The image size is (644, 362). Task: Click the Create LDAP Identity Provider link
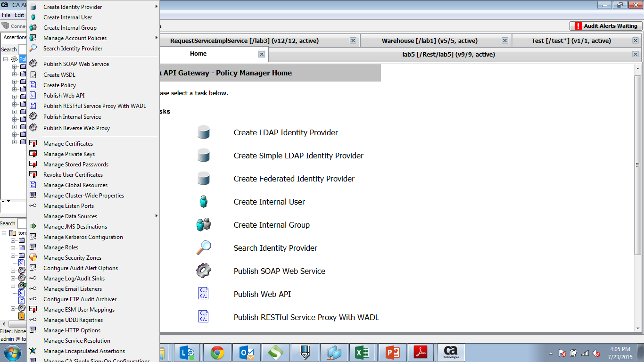[286, 133]
